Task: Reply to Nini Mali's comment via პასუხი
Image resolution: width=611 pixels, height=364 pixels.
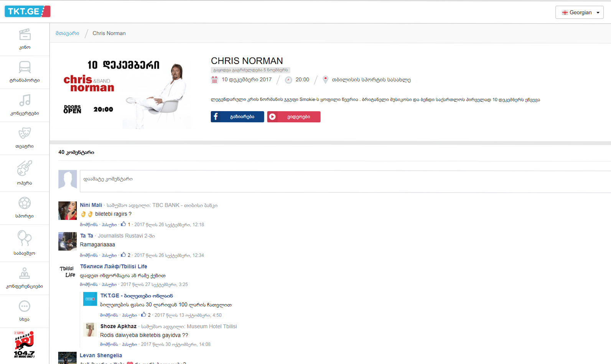Action: [109, 225]
